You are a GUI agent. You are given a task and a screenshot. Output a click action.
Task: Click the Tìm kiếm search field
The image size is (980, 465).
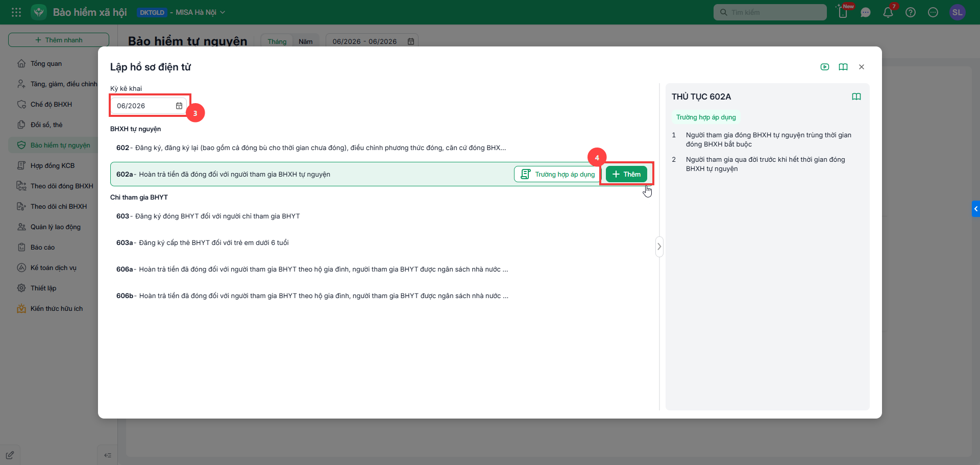pos(770,12)
